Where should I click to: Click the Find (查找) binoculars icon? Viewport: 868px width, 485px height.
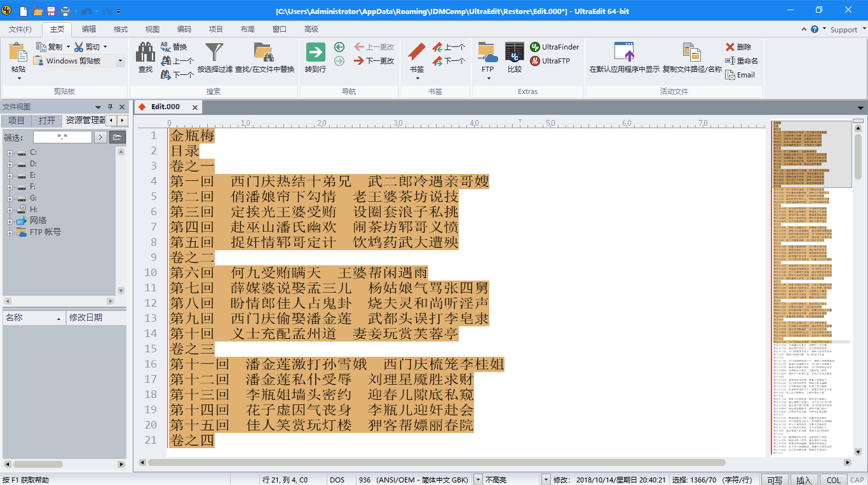[x=146, y=53]
